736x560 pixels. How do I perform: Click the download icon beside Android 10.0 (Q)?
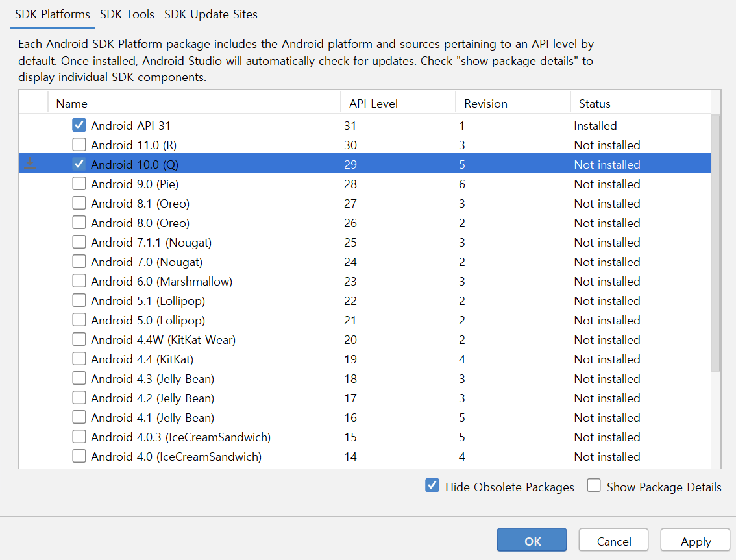pyautogui.click(x=30, y=164)
